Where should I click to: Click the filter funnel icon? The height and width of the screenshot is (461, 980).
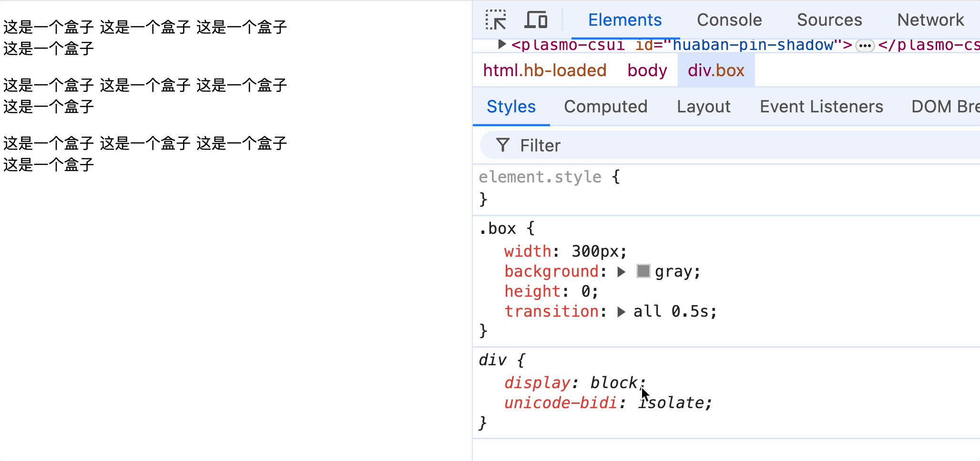pos(502,145)
